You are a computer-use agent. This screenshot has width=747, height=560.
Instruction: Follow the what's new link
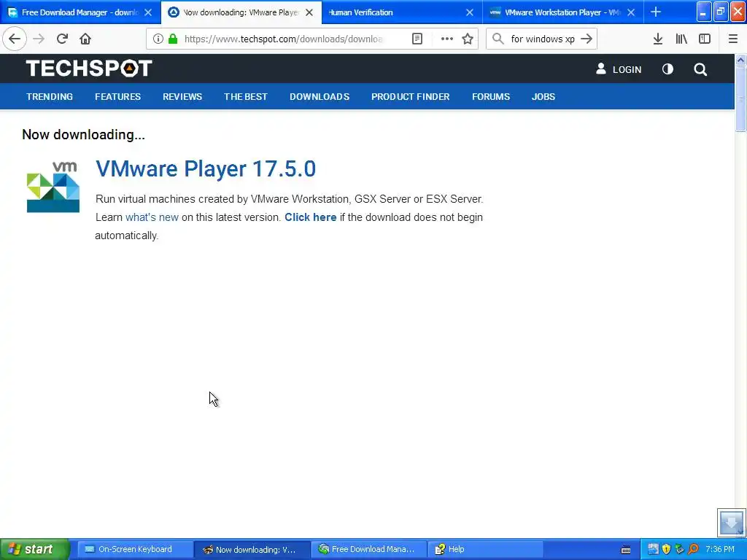coord(152,217)
